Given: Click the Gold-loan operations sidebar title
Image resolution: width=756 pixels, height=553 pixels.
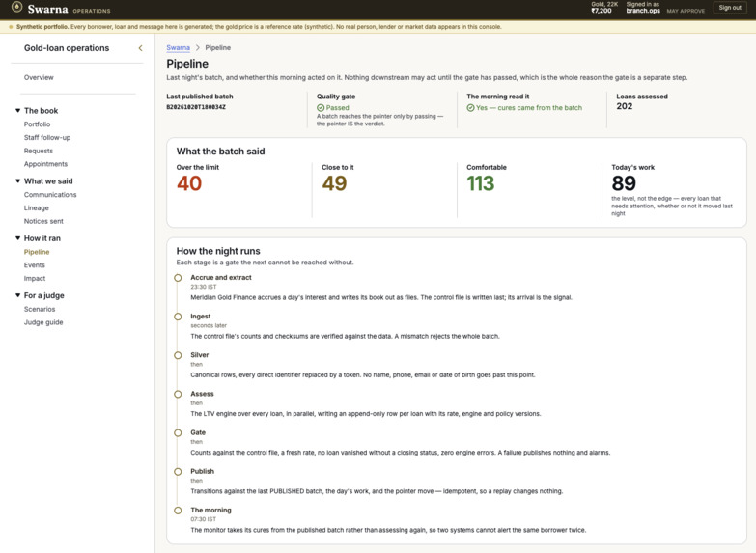Looking at the screenshot, I should 67,48.
